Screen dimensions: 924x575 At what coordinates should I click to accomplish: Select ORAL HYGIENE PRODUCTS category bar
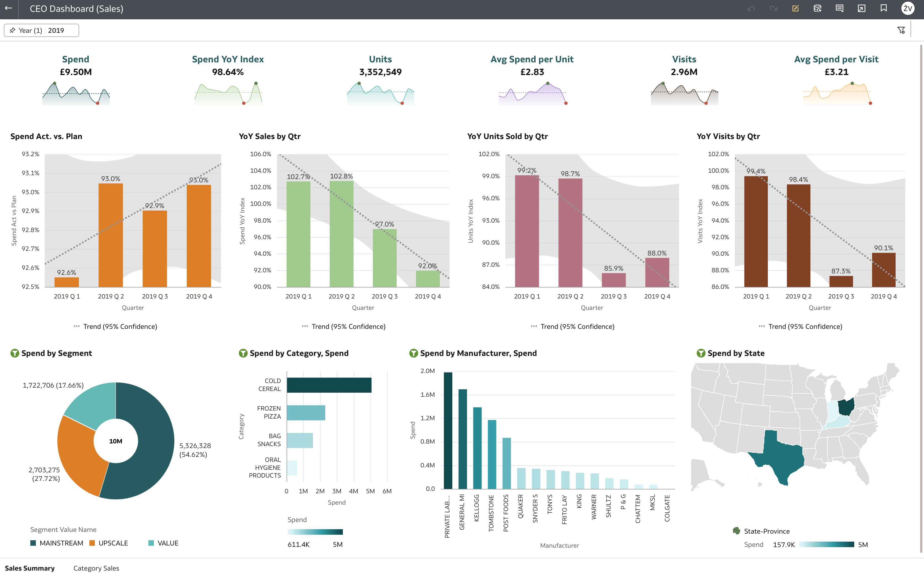pyautogui.click(x=292, y=468)
